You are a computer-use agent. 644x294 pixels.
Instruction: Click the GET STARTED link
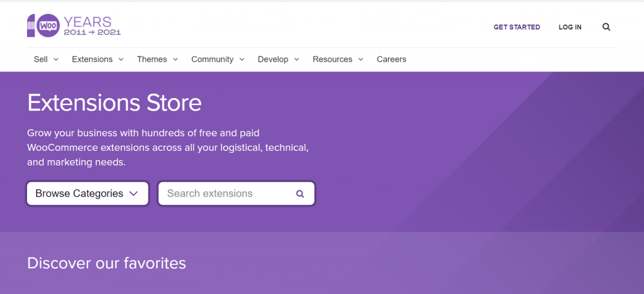tap(517, 27)
